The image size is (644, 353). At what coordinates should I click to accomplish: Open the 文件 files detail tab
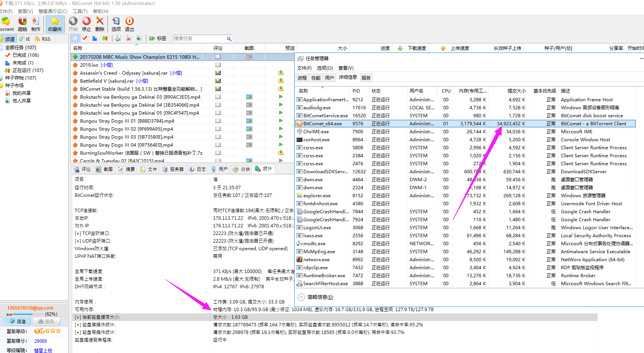[x=148, y=169]
